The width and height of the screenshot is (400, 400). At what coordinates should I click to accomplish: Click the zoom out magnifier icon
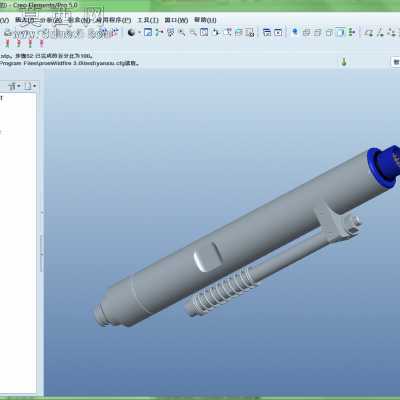tap(193, 32)
